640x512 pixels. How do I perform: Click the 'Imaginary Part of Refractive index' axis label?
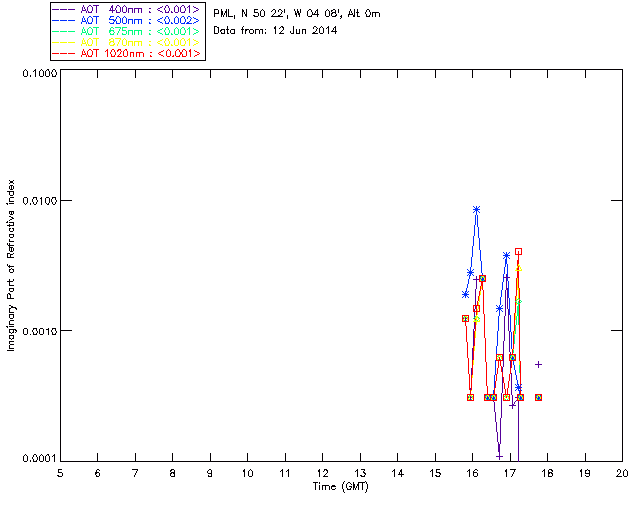click(11, 265)
